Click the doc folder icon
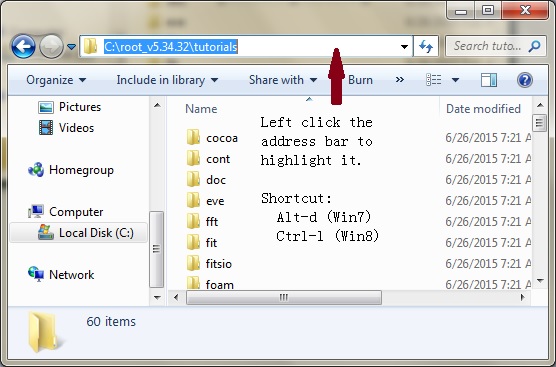556x367 pixels. 193,179
